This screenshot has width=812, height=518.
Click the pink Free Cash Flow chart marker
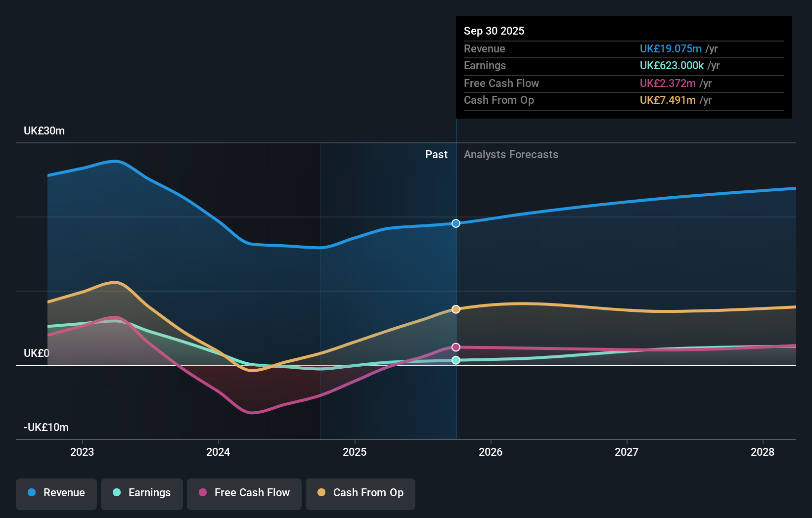click(x=455, y=346)
